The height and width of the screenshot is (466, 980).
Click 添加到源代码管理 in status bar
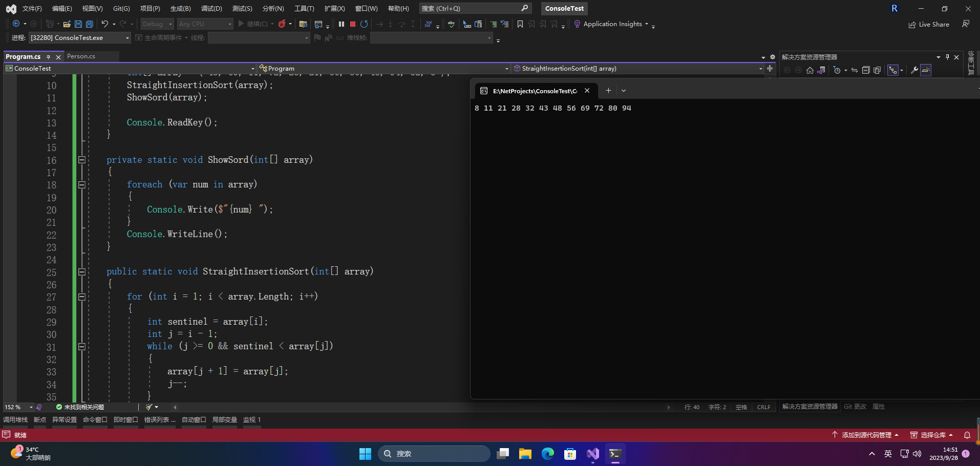865,435
